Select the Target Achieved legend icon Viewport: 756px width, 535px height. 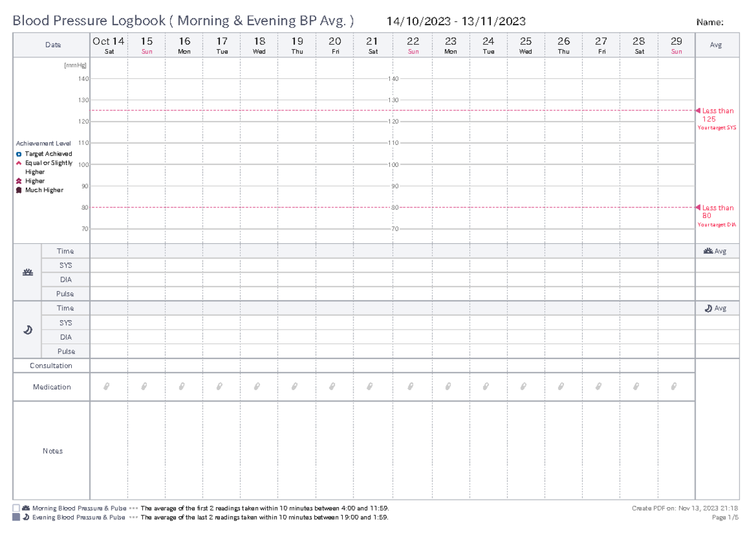(x=20, y=153)
